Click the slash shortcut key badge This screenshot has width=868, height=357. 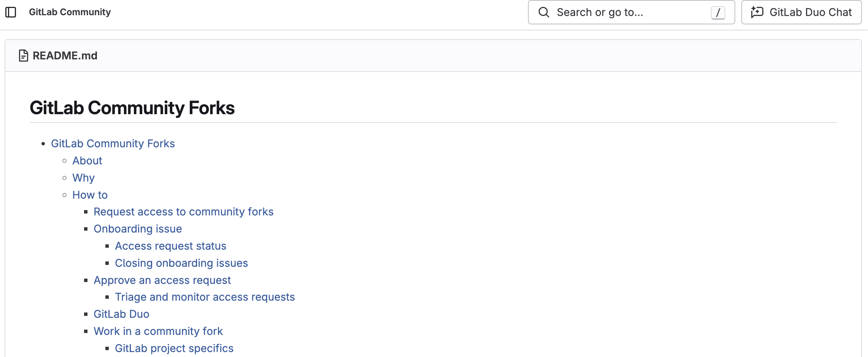718,13
